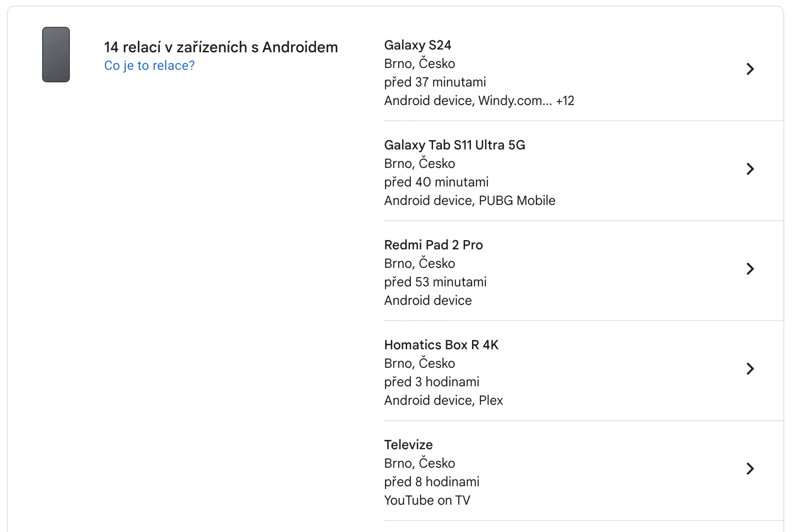Click "Android device, Windy.com… +12" apps line
The width and height of the screenshot is (794, 532).
pos(479,101)
